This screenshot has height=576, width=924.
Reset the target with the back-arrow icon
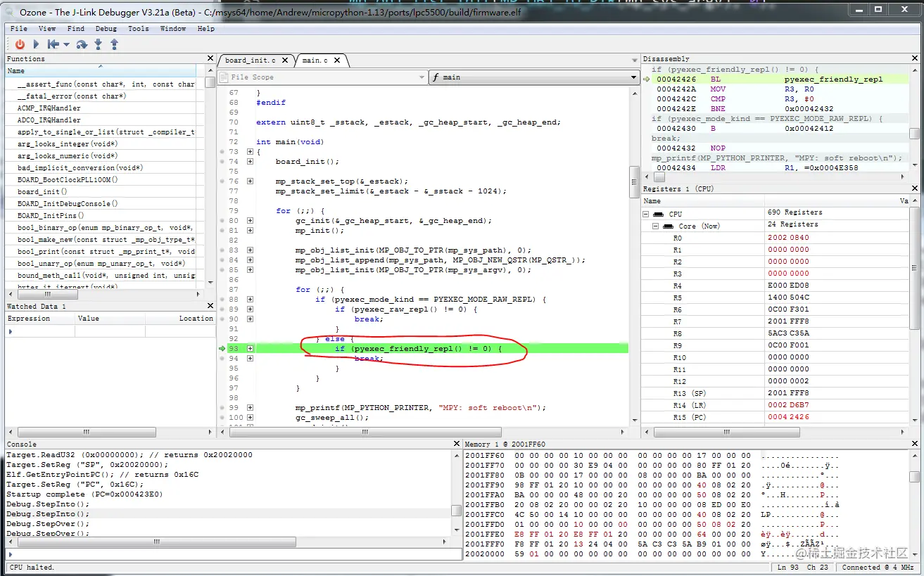click(53, 44)
